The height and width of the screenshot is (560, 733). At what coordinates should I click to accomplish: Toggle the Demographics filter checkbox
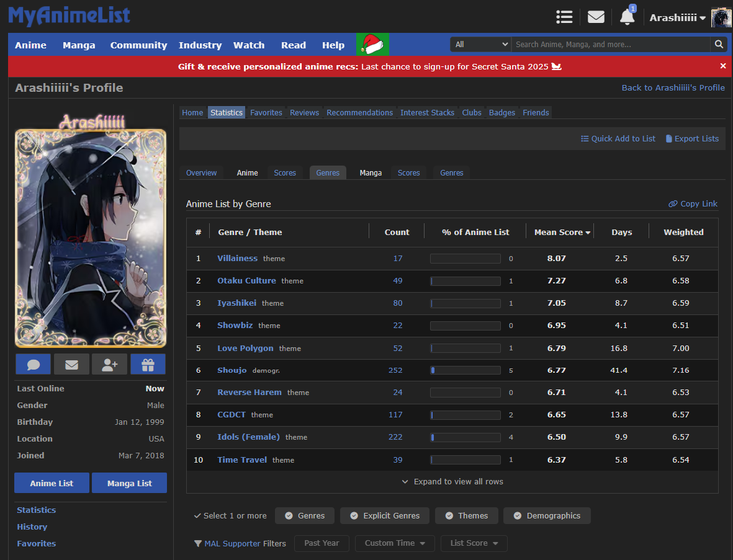pyautogui.click(x=547, y=515)
